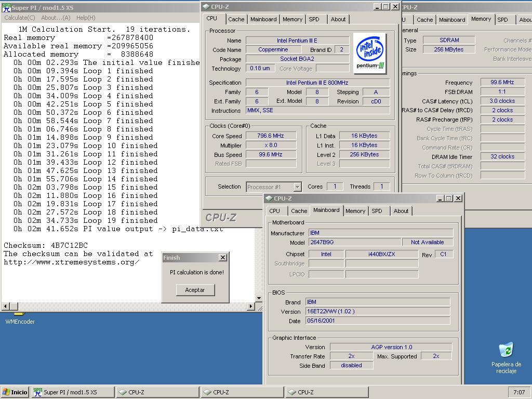Activate the second CPU-Z taskbar button
Image resolution: width=532 pixels, height=399 pixels.
(243, 392)
